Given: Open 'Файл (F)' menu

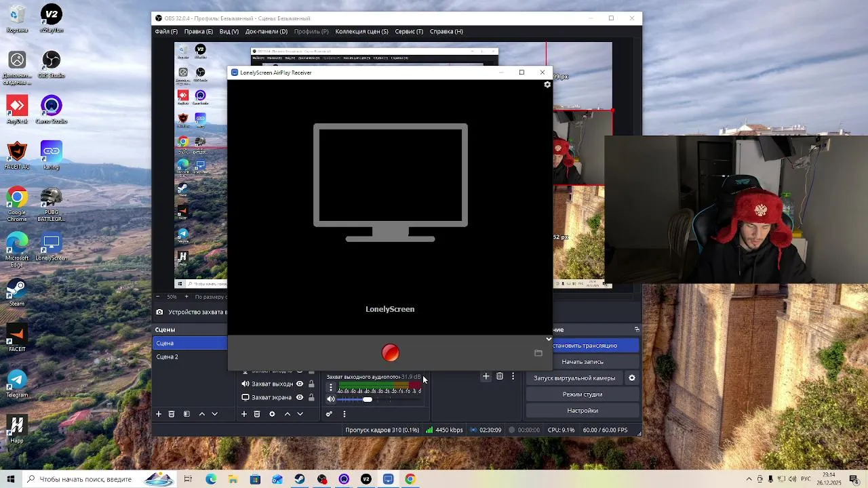Looking at the screenshot, I should coord(166,31).
